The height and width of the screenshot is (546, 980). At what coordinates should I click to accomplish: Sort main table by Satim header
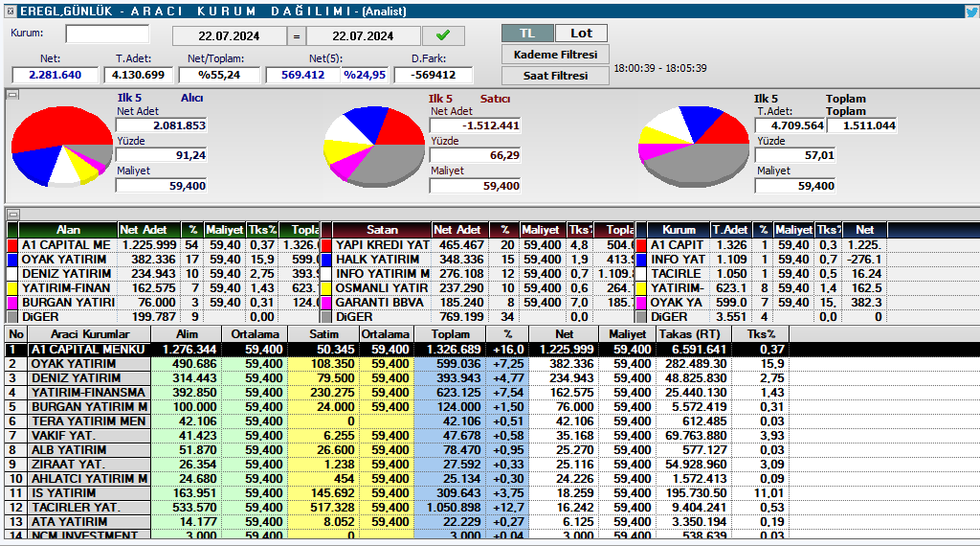323,334
